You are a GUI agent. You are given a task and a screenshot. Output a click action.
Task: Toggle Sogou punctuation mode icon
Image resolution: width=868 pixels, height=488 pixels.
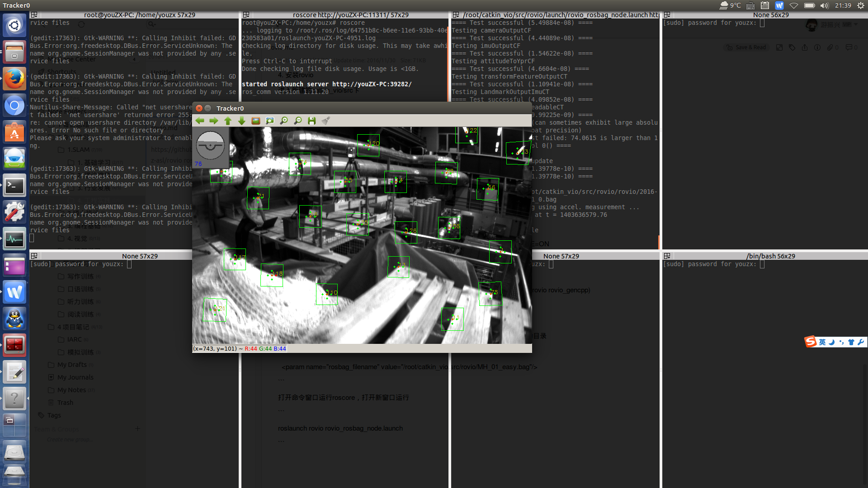(x=841, y=342)
